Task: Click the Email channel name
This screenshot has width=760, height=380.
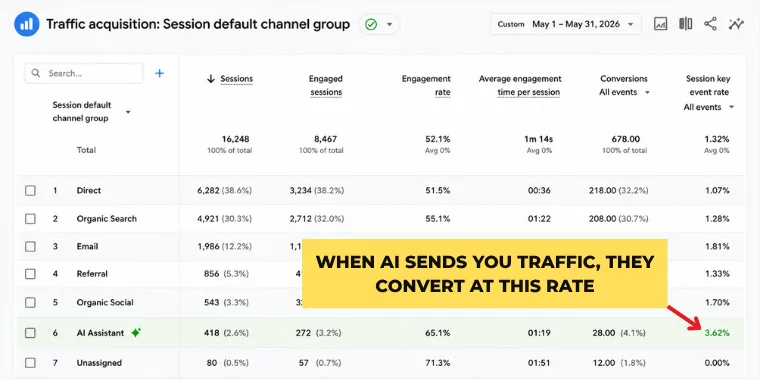Action: (x=87, y=246)
